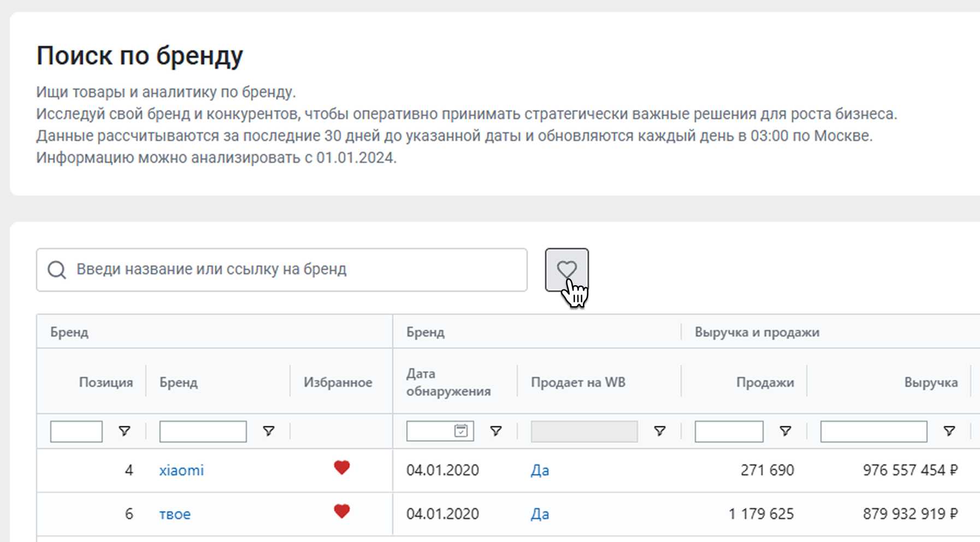The image size is (980, 542).
Task: Select revenue value 879 932 919 ₽
Action: 910,514
